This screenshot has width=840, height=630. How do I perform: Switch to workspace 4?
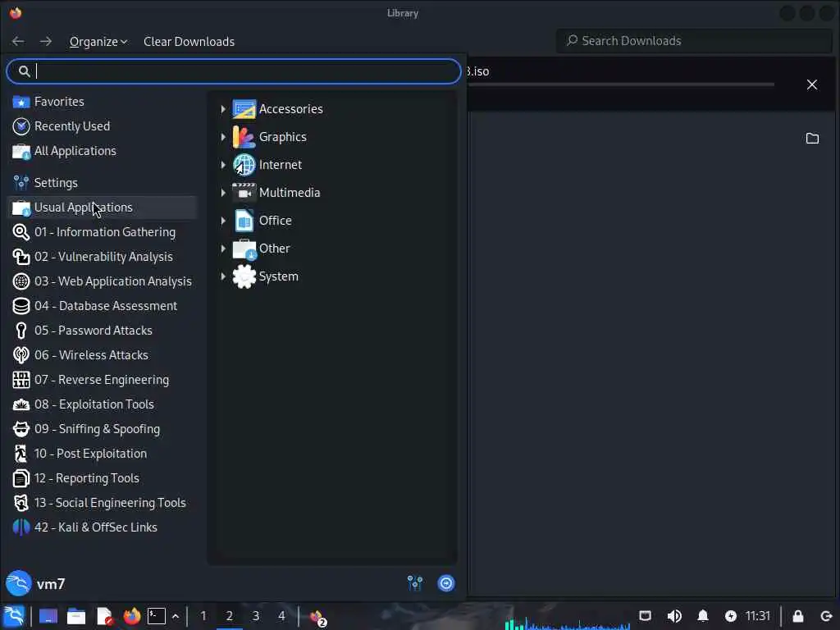[x=282, y=616]
